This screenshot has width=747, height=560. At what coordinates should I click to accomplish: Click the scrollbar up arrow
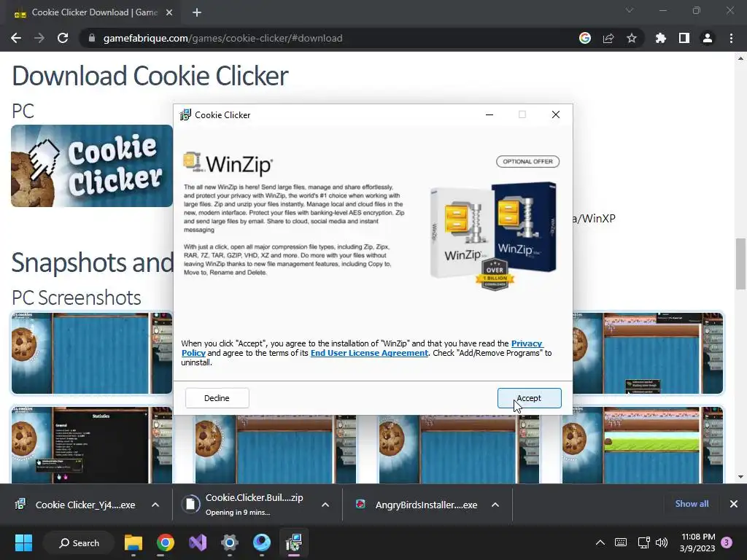pyautogui.click(x=740, y=58)
